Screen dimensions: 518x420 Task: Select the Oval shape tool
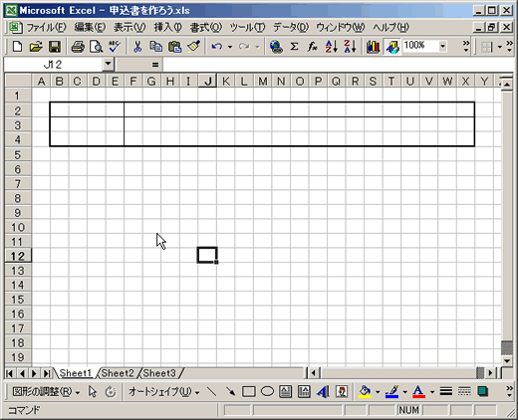point(267,392)
